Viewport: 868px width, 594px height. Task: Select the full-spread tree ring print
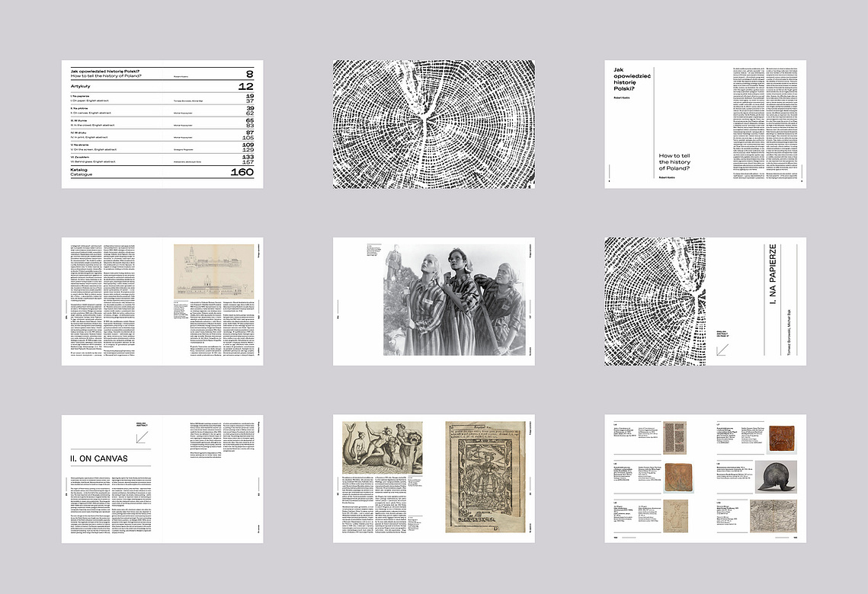click(x=434, y=124)
